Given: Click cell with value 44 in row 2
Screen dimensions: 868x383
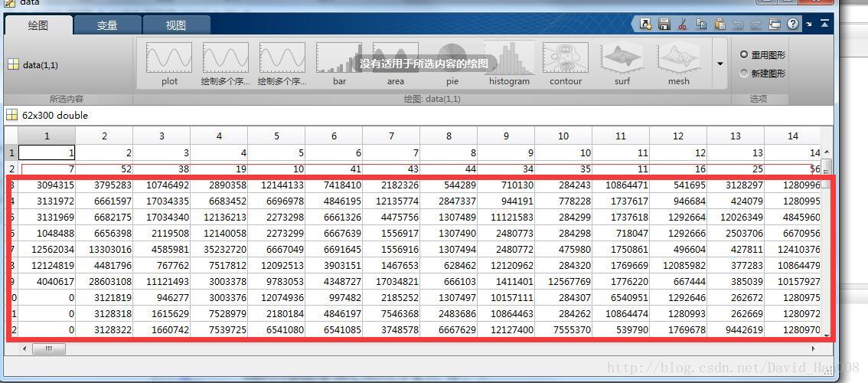Looking at the screenshot, I should (449, 169).
